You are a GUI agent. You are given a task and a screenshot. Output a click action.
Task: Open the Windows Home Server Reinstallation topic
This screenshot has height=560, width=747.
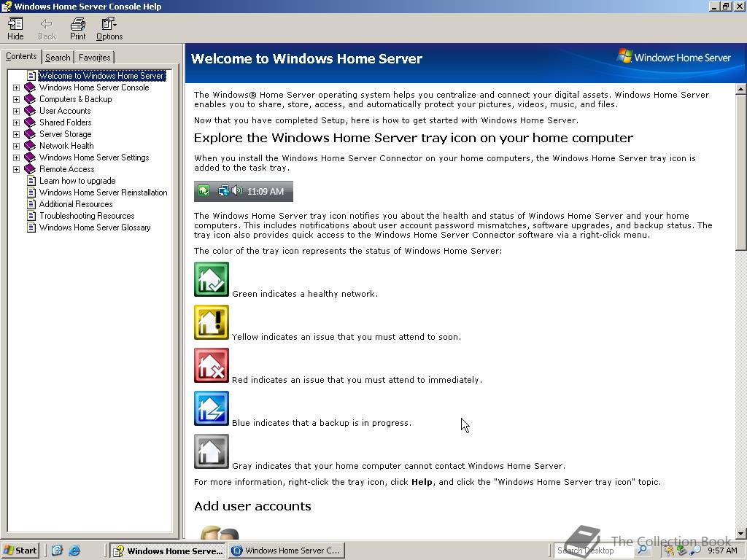104,192
